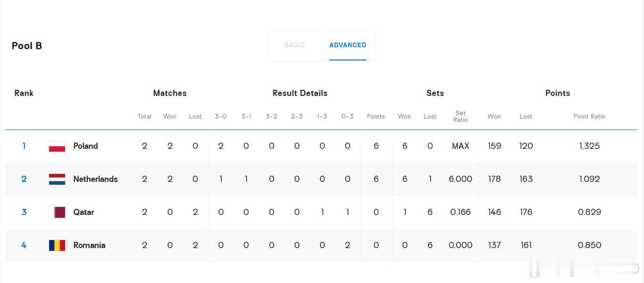Select the ADVANCED tab
Image resolution: width=644 pixels, height=283 pixels.
click(x=348, y=45)
